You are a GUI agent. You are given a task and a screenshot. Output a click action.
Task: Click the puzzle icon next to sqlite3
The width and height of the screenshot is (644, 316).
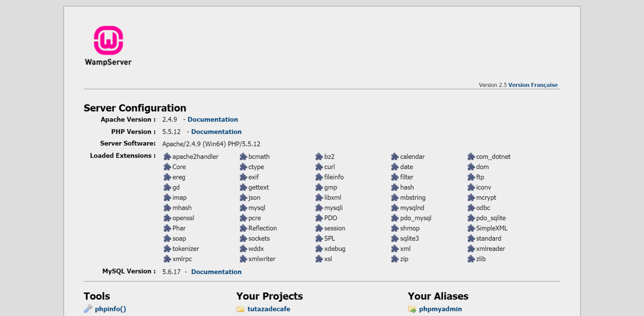395,238
